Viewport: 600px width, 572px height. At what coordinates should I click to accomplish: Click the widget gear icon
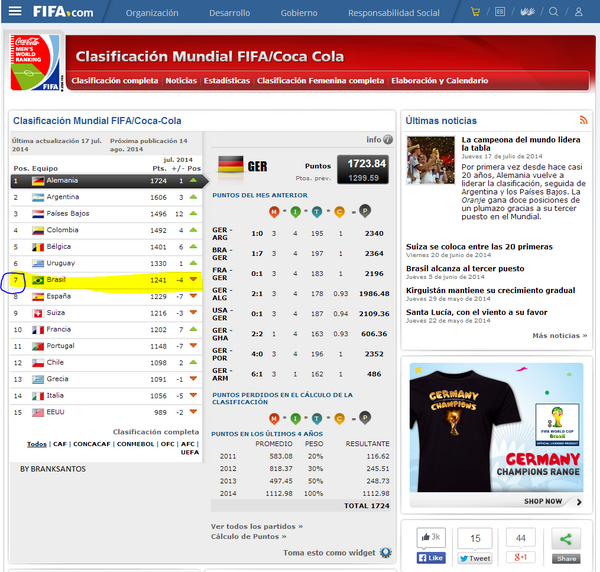point(386,552)
